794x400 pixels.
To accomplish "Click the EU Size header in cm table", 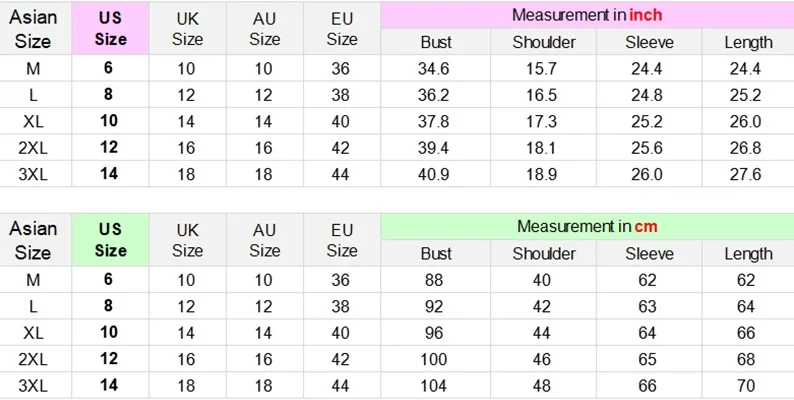I will (x=342, y=240).
